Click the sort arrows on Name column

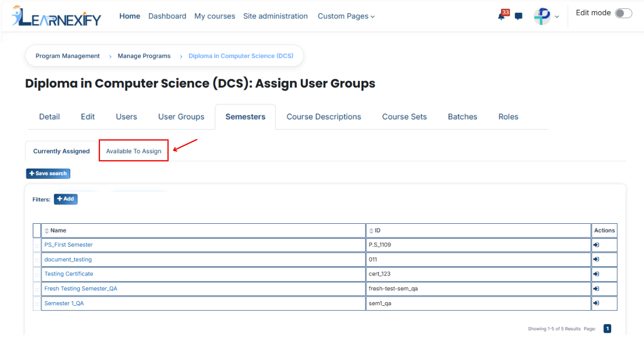(47, 230)
